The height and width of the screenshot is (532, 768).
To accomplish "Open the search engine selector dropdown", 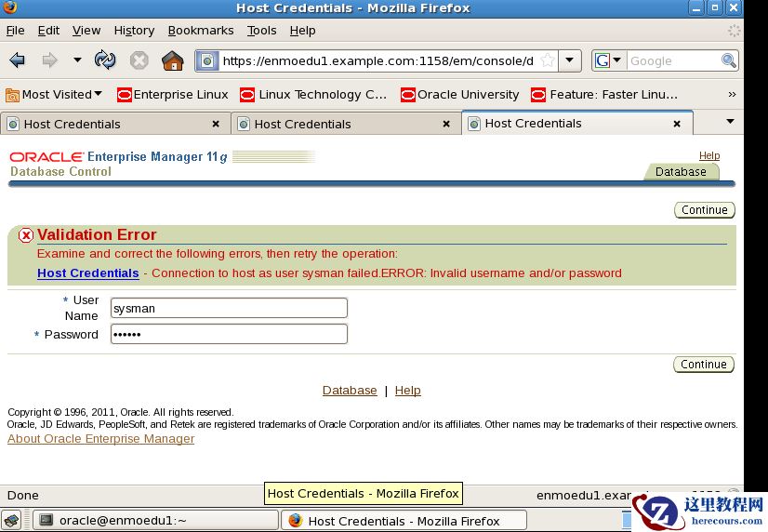I will (x=608, y=60).
